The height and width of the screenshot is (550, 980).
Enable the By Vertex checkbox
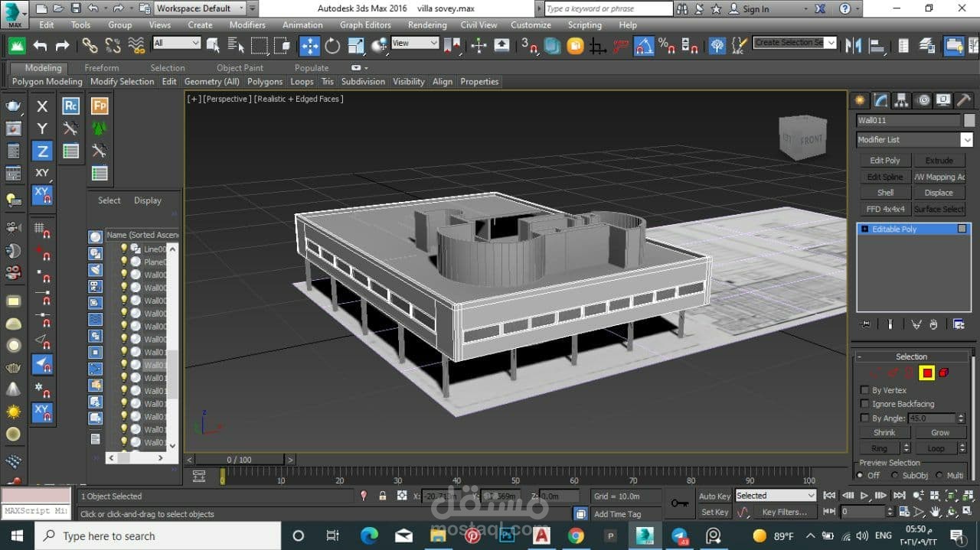(865, 390)
